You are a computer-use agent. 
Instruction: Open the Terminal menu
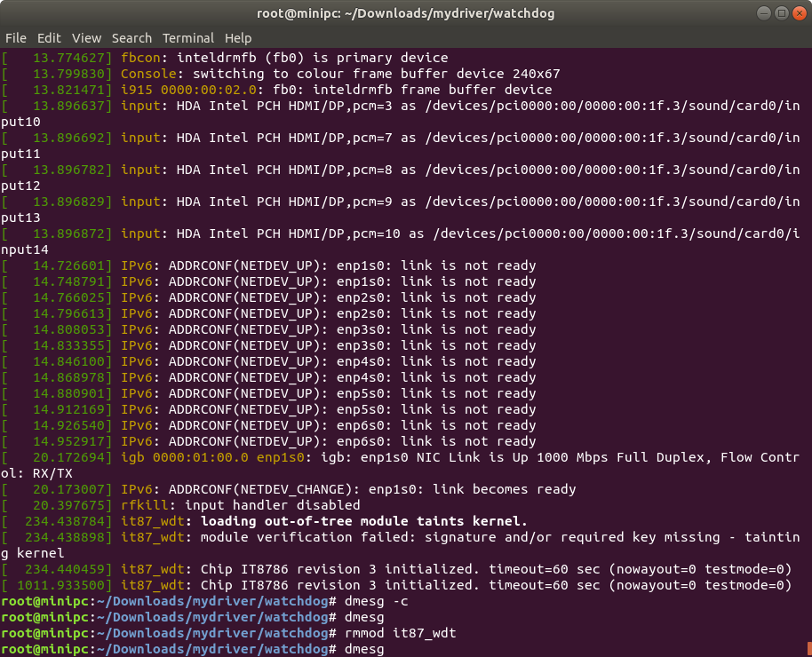pos(187,37)
